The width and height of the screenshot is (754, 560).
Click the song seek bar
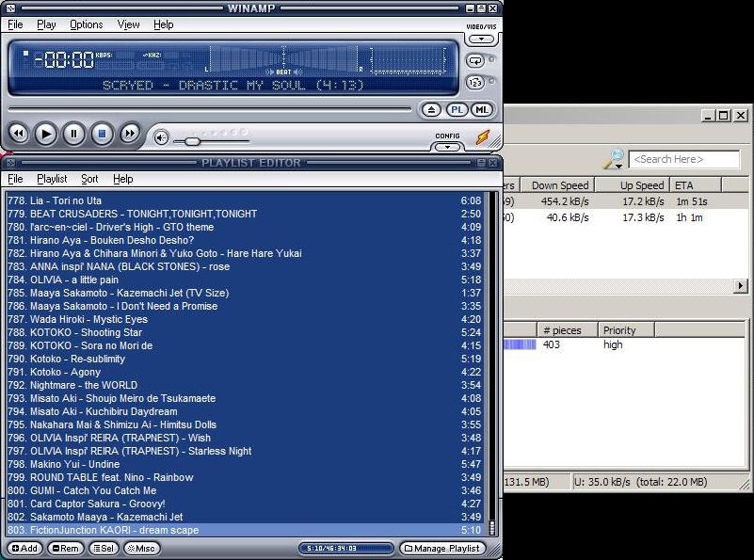click(210, 109)
